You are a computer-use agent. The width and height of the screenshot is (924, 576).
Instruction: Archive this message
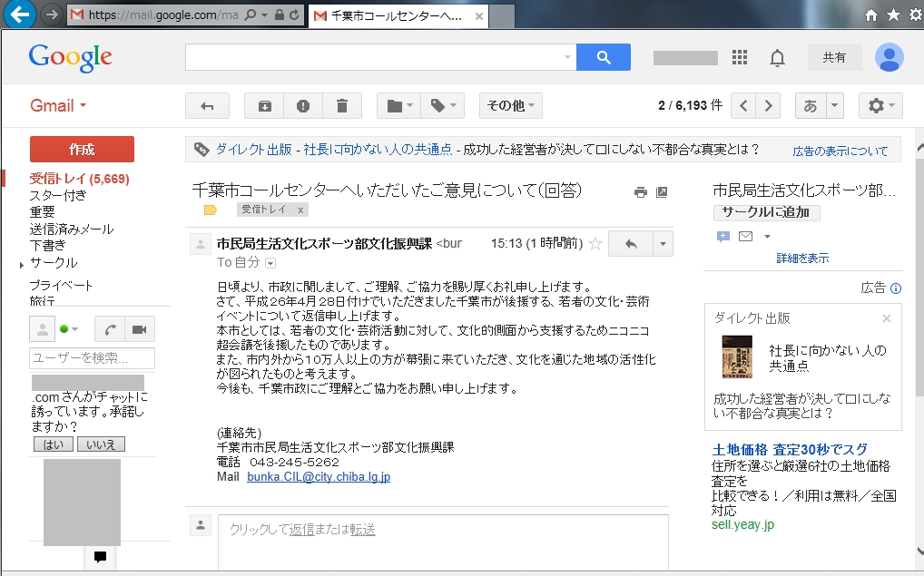pyautogui.click(x=265, y=106)
